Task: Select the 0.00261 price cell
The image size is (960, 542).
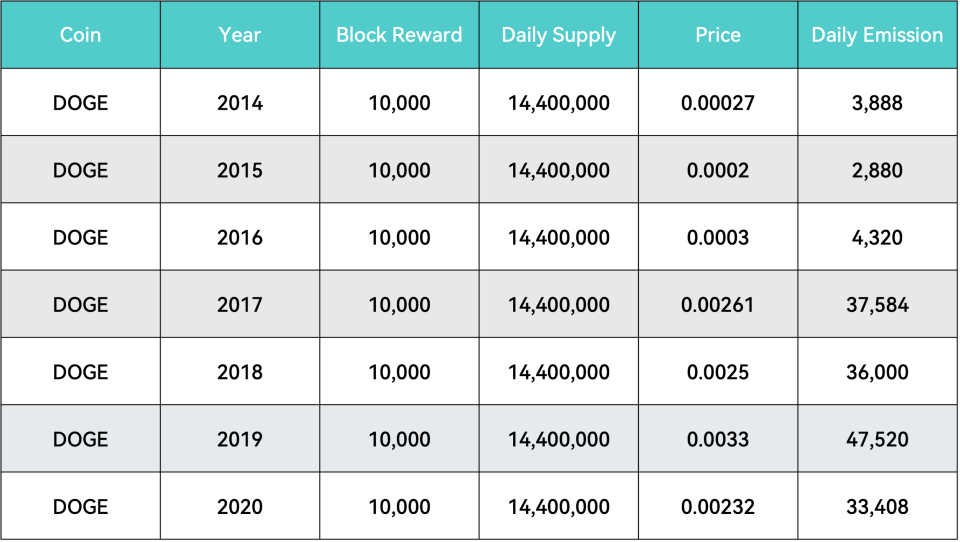Action: pos(718,305)
